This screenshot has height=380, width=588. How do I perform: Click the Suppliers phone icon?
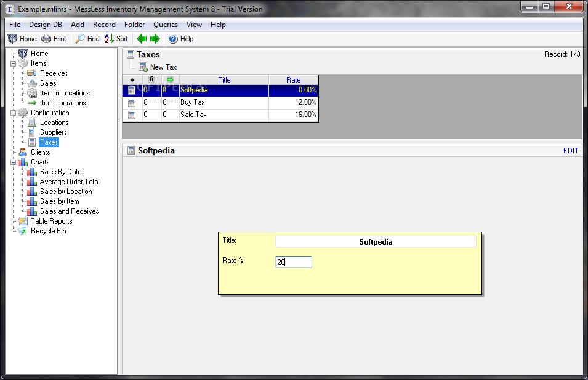(32, 132)
